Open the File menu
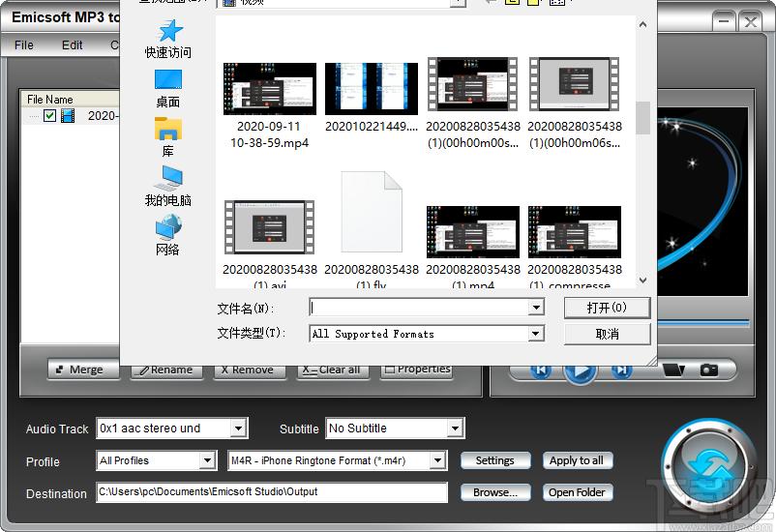776x532 pixels. 24,45
